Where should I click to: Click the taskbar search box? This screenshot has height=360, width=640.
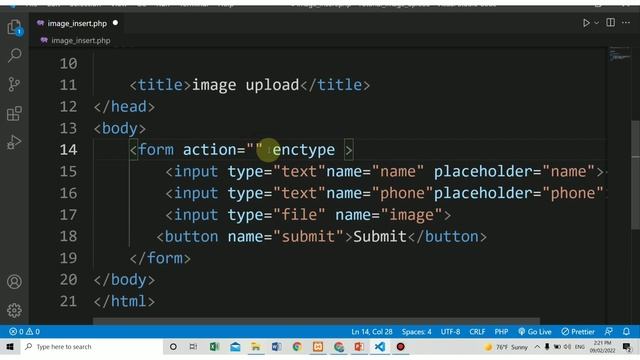91,347
